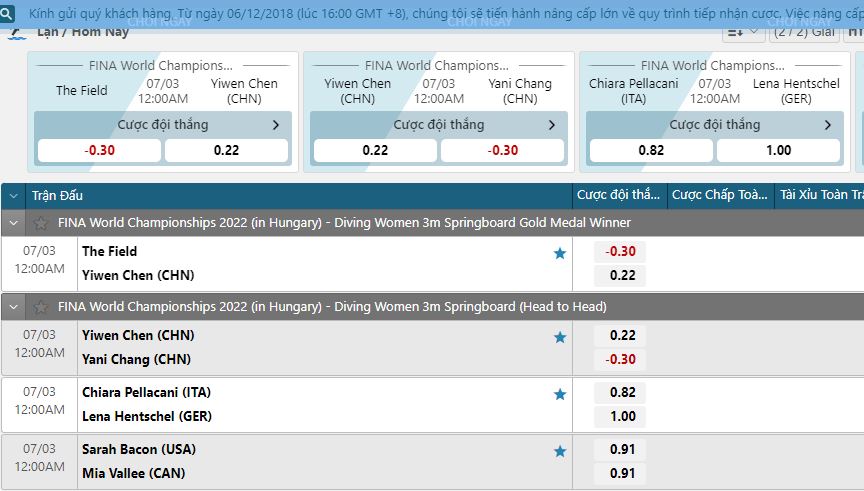Bet -0.30 on Yani Chang (CHN)
Viewport: 864px width, 491px height.
pos(620,359)
